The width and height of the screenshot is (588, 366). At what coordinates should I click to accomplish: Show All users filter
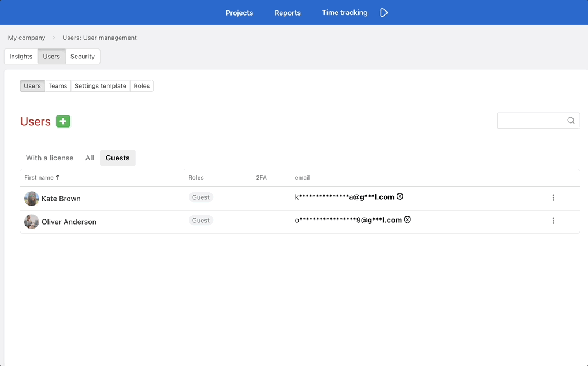point(90,158)
